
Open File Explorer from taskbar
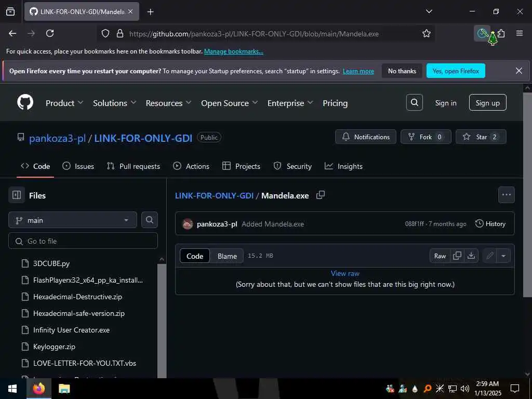point(64,389)
